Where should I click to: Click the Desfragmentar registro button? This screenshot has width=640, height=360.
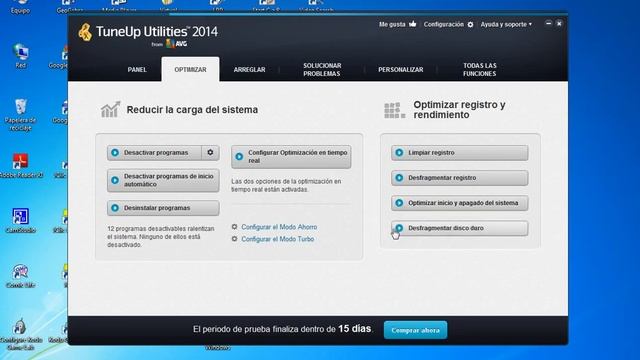(x=460, y=178)
